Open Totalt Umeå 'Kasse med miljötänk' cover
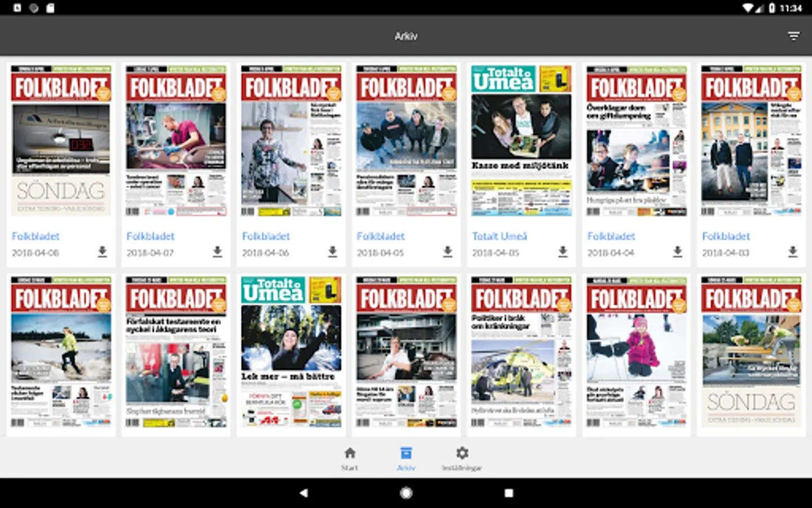The width and height of the screenshot is (812, 508). point(521,141)
